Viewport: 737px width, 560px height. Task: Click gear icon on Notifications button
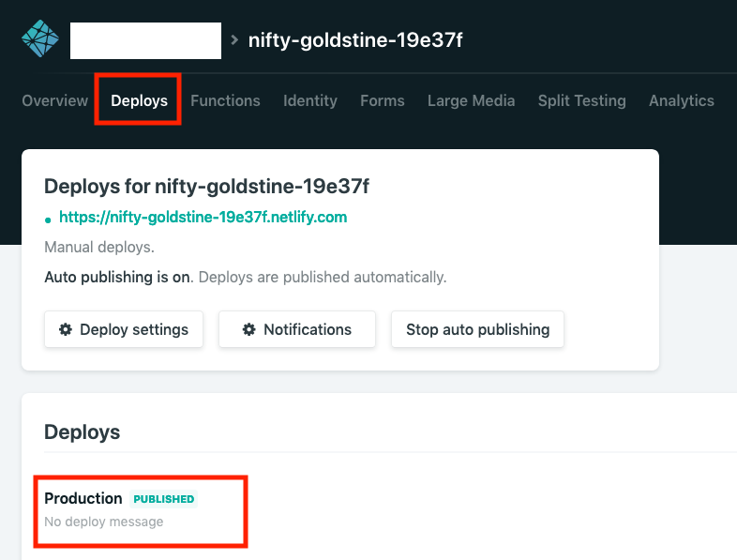[248, 329]
